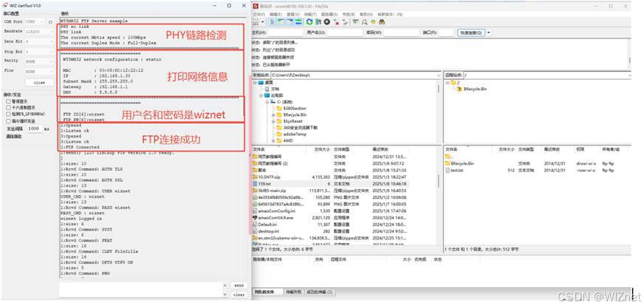Viewport: 644px width, 308px height.
Task: Open FileZilla Bookmarks menu 书签(B)
Action: tap(349, 14)
